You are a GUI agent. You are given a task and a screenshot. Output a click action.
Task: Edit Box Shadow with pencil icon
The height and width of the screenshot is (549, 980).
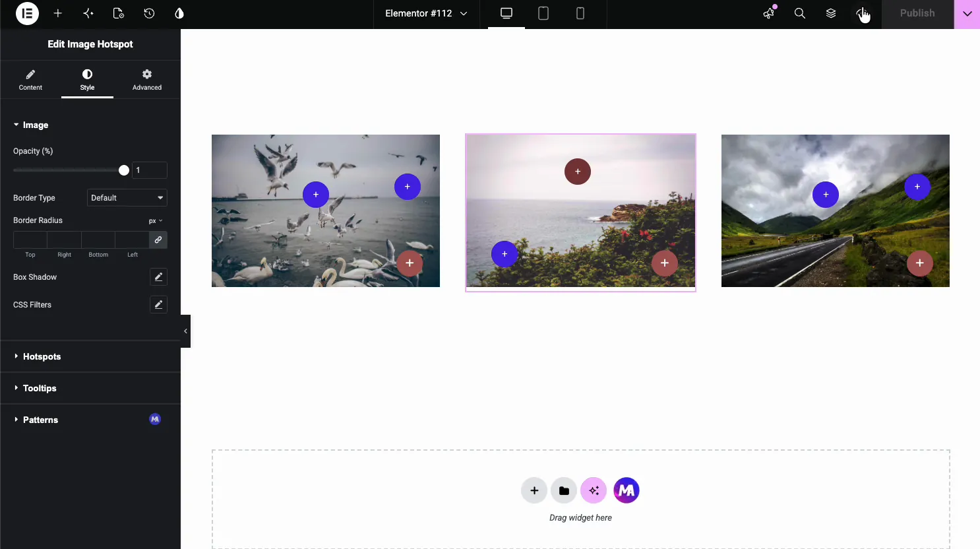[158, 277]
